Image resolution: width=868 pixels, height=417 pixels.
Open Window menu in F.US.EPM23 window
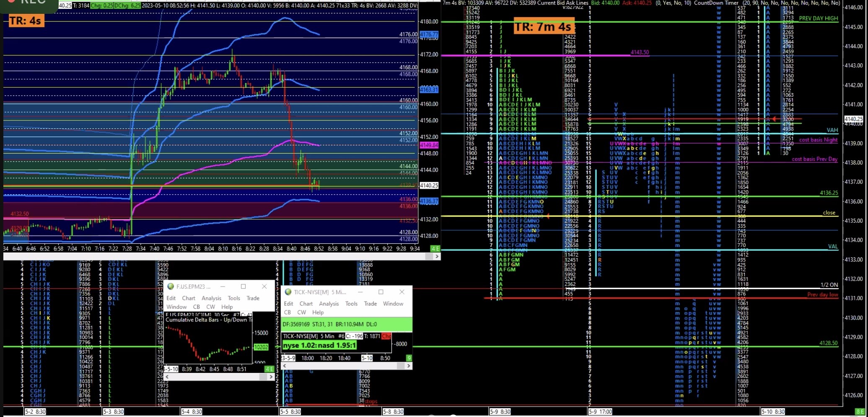[176, 307]
